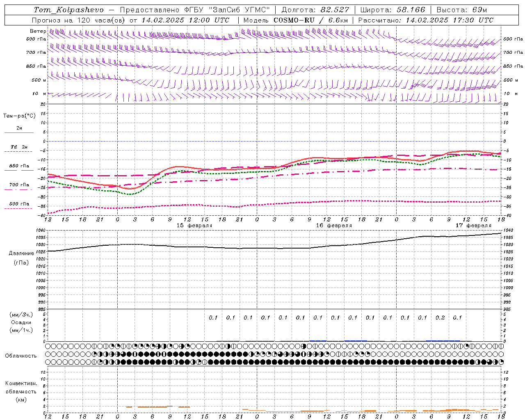This screenshot has width=525, height=420.
Task: Click the "(мм/3ч.)" precipitation unit label
Action: pyautogui.click(x=21, y=315)
